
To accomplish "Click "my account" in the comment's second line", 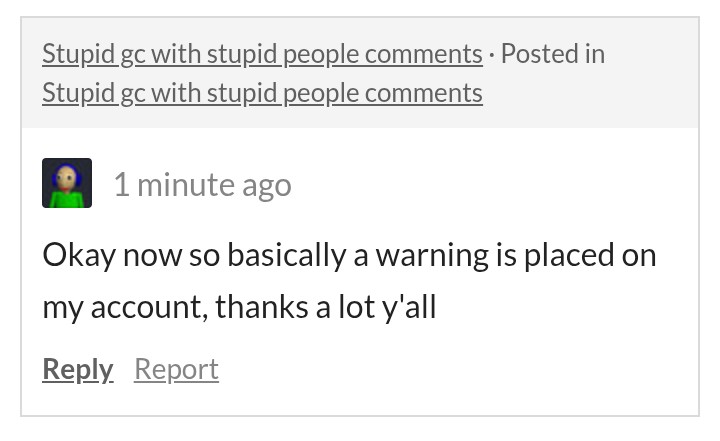I will [124, 307].
